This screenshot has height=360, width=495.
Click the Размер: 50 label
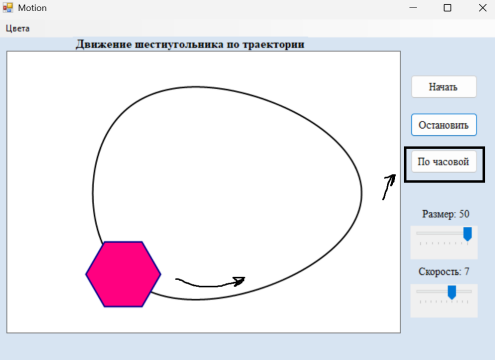446,214
